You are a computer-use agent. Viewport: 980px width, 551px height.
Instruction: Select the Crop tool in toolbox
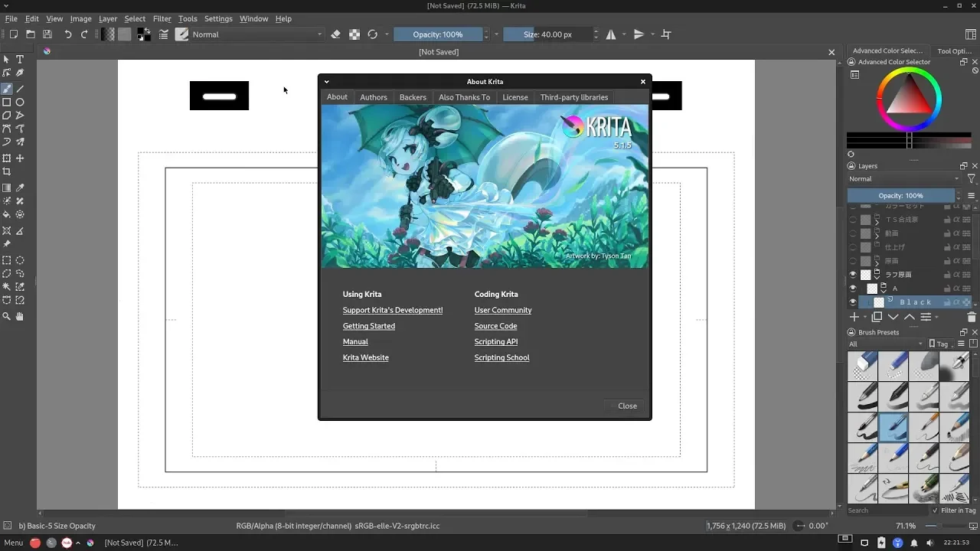click(x=7, y=172)
